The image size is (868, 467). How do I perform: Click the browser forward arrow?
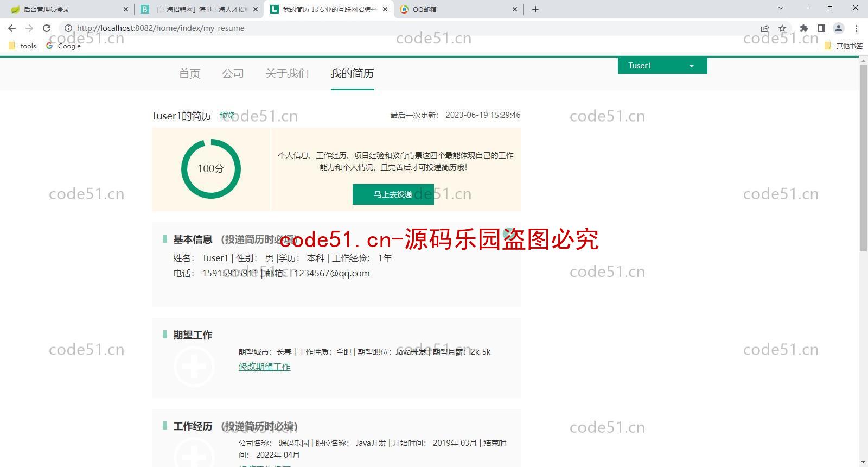click(29, 28)
